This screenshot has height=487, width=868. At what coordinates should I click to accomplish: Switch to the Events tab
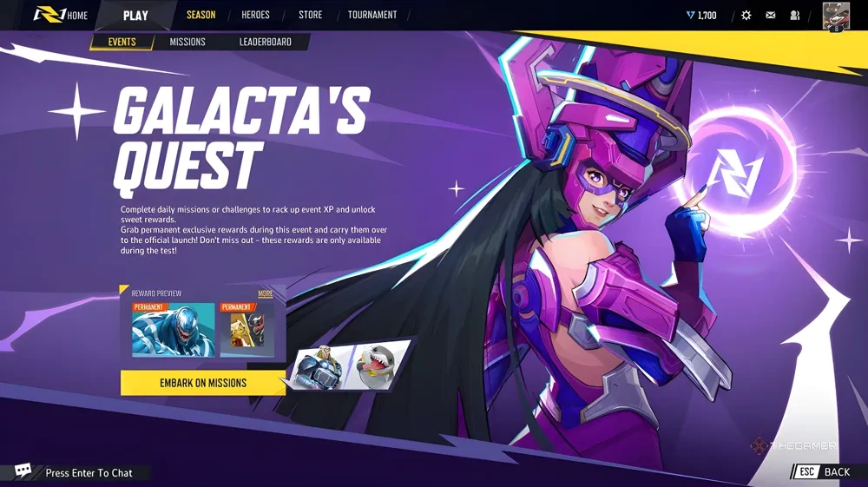pyautogui.click(x=122, y=42)
